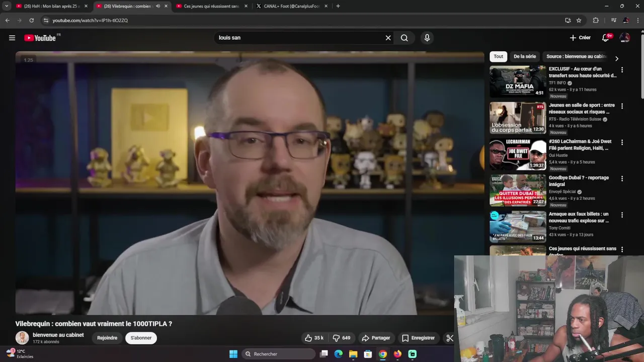Open the Chrome profile avatar
644x362 pixels.
pos(626,20)
